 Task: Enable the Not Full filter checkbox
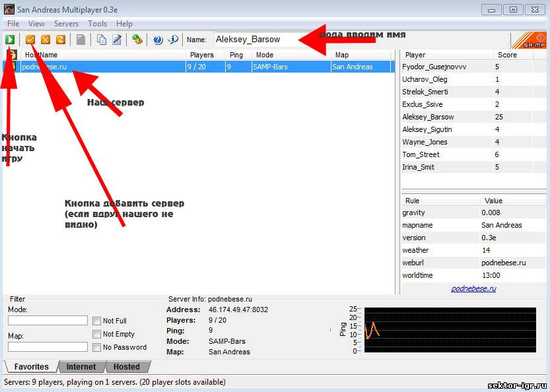96,321
